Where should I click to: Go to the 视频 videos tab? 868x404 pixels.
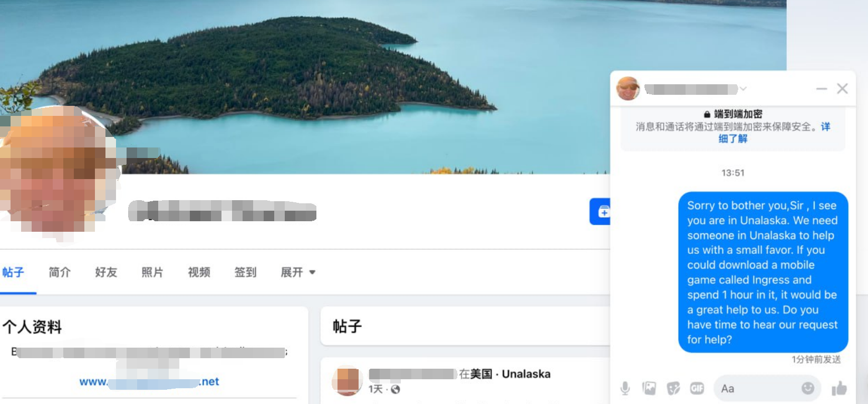pyautogui.click(x=199, y=272)
